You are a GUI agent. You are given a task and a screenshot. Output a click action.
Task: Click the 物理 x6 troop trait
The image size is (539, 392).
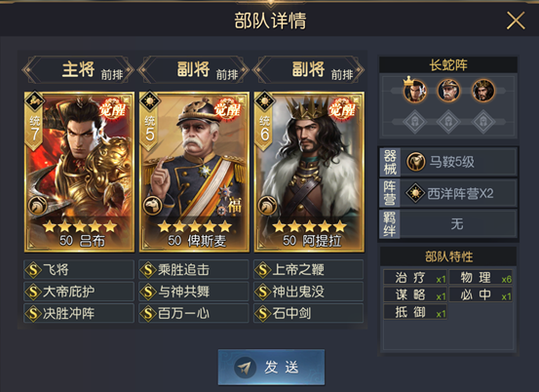tap(481, 277)
